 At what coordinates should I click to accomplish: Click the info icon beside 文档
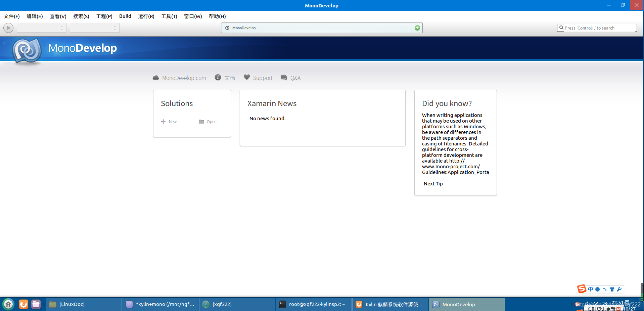[218, 78]
